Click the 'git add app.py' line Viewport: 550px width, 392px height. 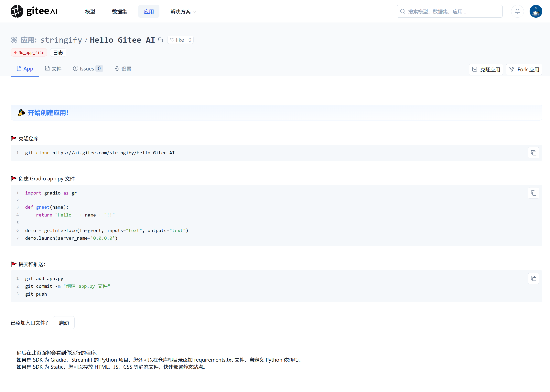(x=44, y=279)
